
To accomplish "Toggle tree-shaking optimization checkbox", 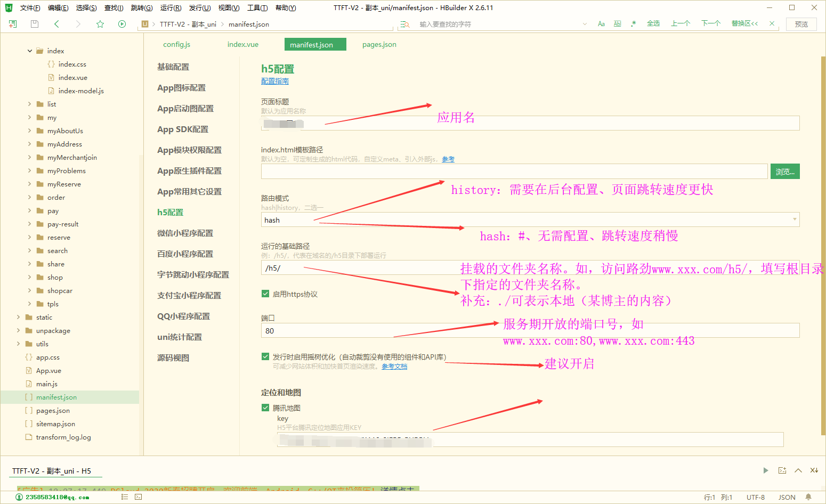I will coord(265,356).
